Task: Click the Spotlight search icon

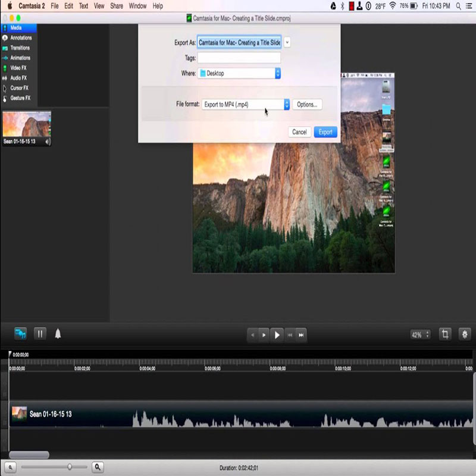Action: point(458,6)
